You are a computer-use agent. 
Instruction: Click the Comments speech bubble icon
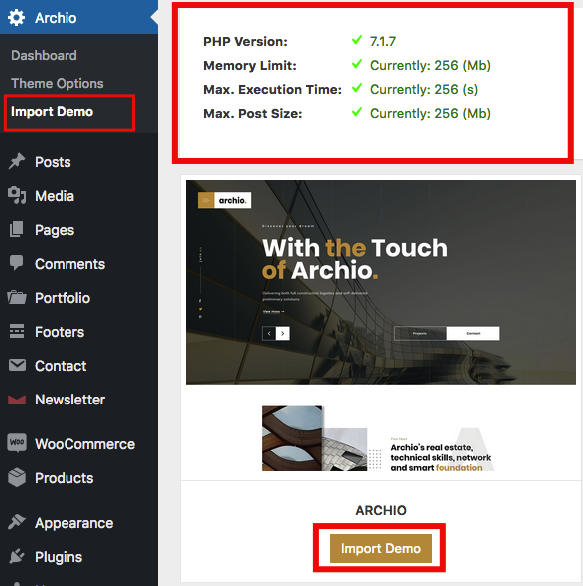17,263
